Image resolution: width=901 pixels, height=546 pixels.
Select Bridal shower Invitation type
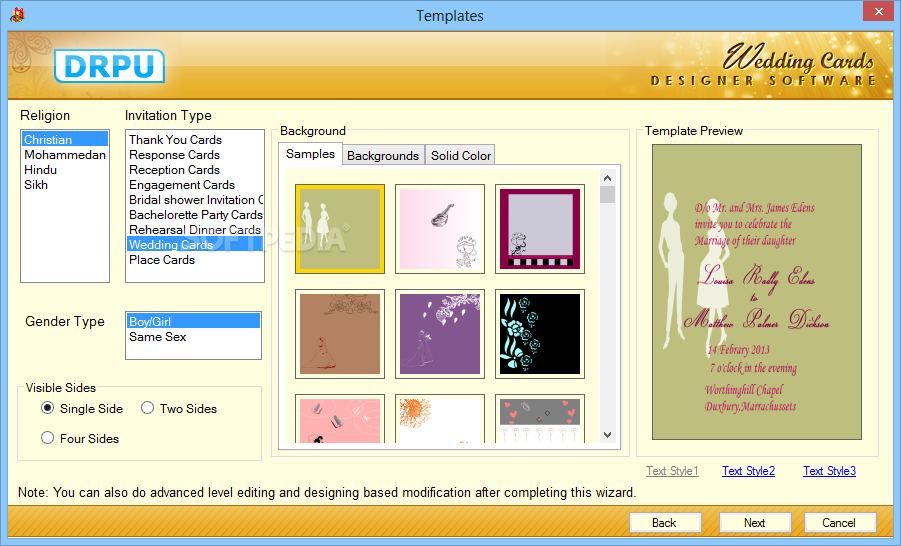pos(195,199)
